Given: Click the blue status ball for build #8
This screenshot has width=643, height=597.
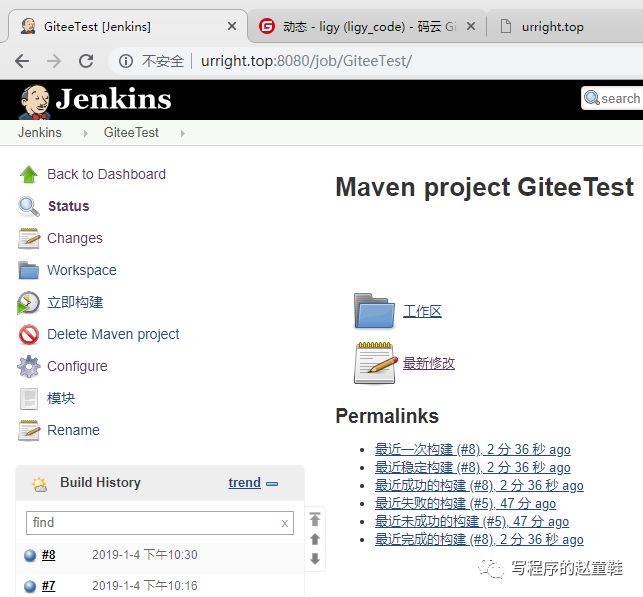Looking at the screenshot, I should 30,555.
